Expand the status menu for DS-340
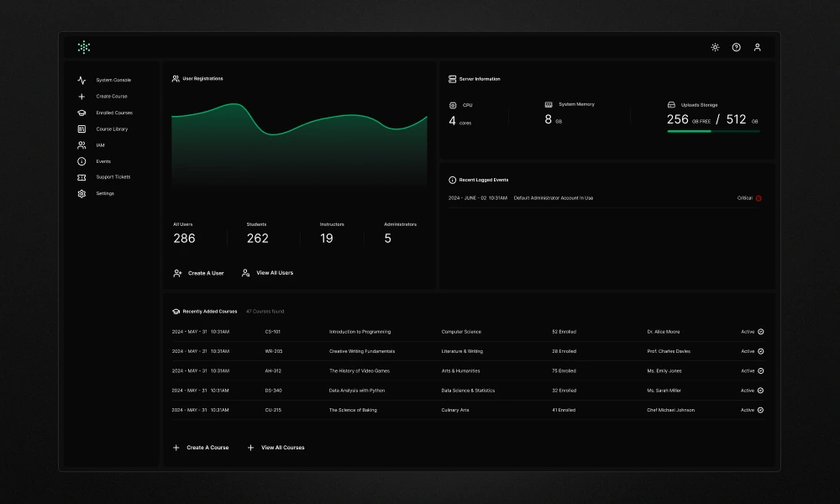Screen dimensions: 840x504 tap(759, 390)
